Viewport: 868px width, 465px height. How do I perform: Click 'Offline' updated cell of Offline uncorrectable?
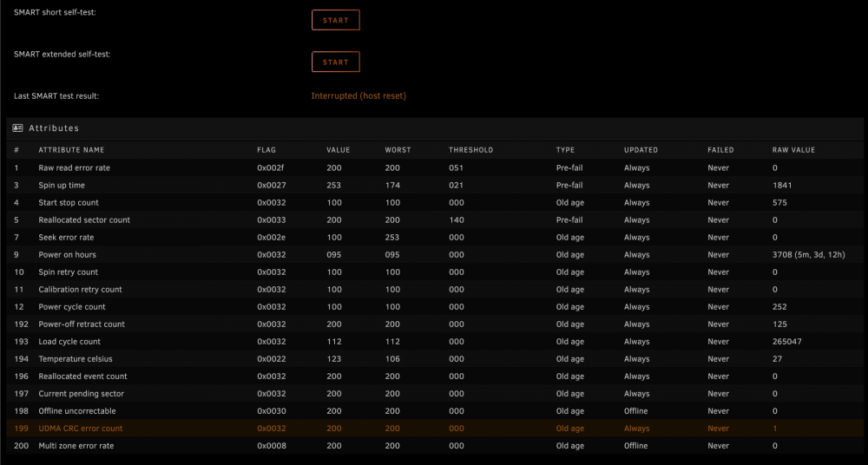tap(635, 410)
